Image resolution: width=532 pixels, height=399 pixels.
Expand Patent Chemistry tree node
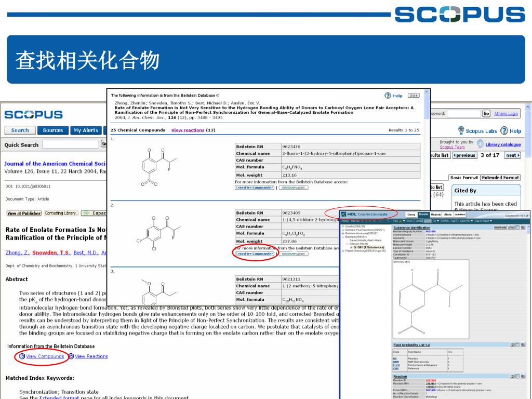pos(343,251)
